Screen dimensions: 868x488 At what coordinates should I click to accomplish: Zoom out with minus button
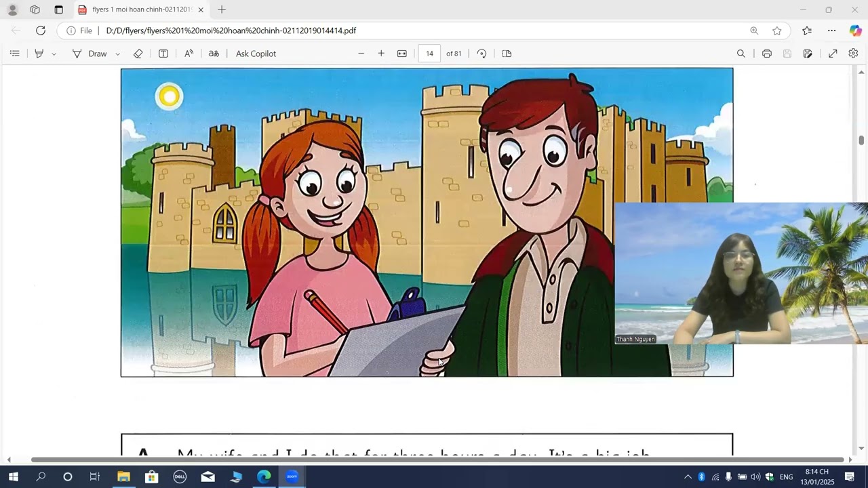(x=361, y=54)
